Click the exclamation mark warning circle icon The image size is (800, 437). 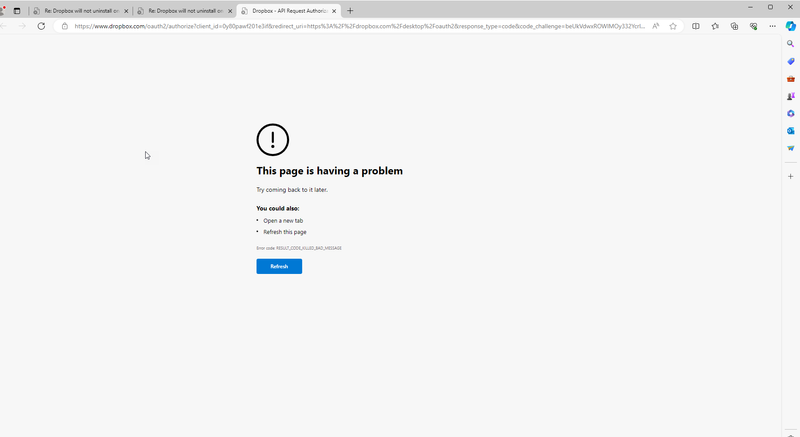click(272, 140)
